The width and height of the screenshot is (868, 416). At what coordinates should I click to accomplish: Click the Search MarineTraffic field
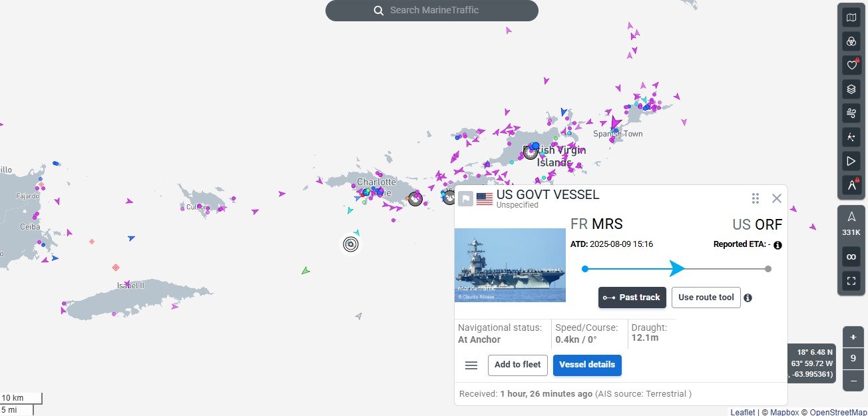431,11
